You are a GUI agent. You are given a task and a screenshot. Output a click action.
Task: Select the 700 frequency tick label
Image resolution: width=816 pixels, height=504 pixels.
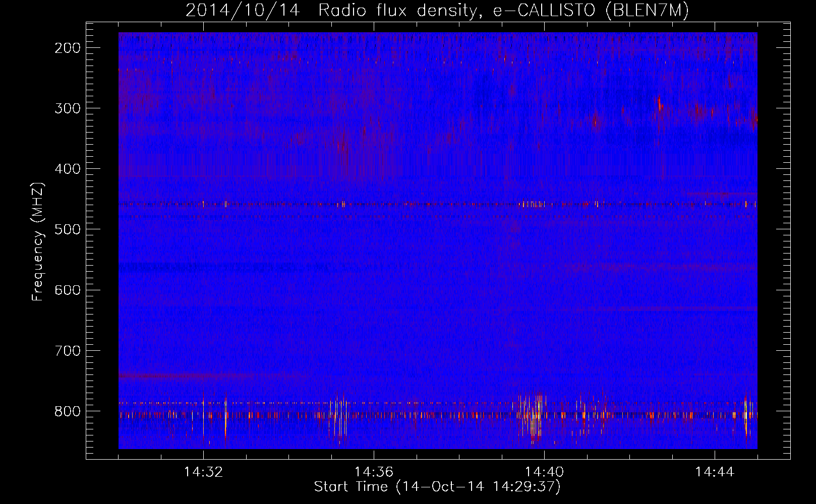68,350
